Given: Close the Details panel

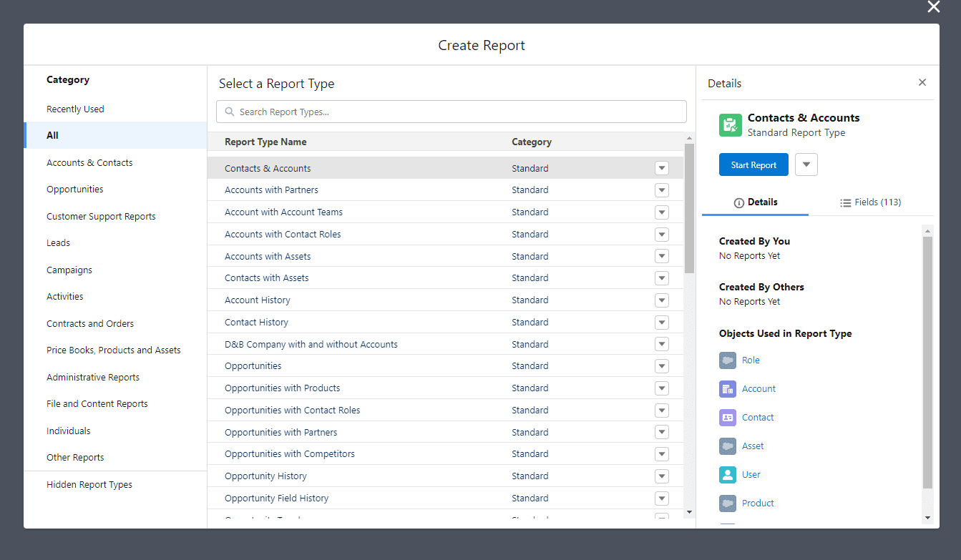Looking at the screenshot, I should point(922,83).
